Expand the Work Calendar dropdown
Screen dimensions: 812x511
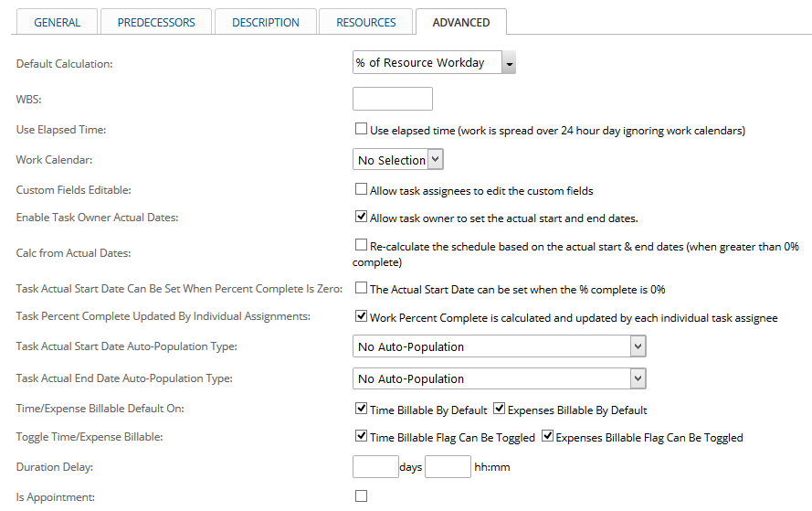[397, 160]
